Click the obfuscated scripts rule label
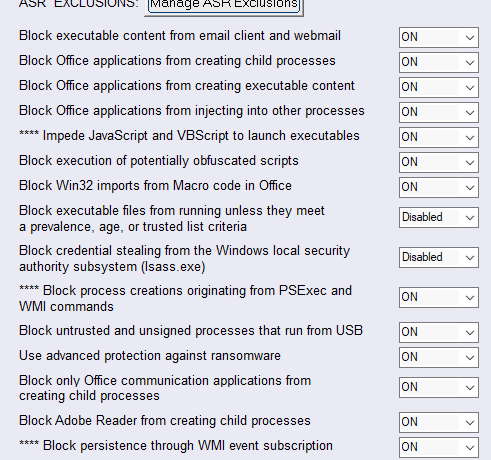 (x=159, y=161)
